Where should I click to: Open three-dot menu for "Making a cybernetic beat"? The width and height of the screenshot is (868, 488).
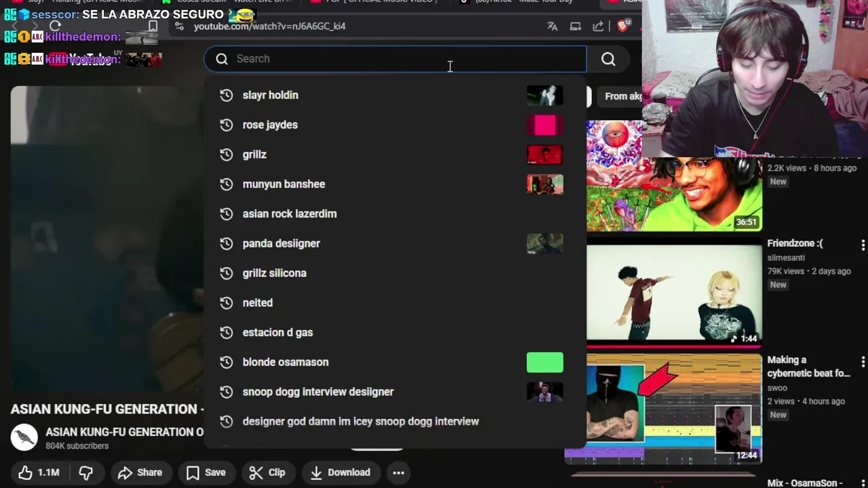[x=863, y=361]
